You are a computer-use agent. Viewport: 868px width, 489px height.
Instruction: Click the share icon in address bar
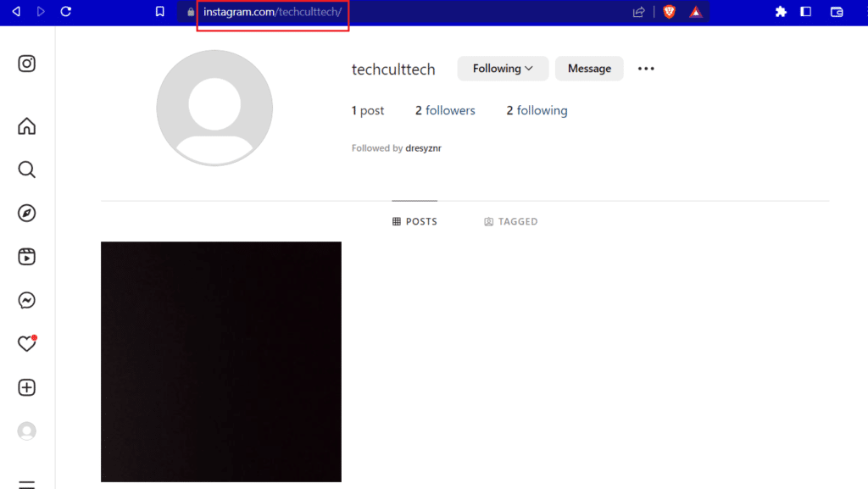click(x=639, y=12)
